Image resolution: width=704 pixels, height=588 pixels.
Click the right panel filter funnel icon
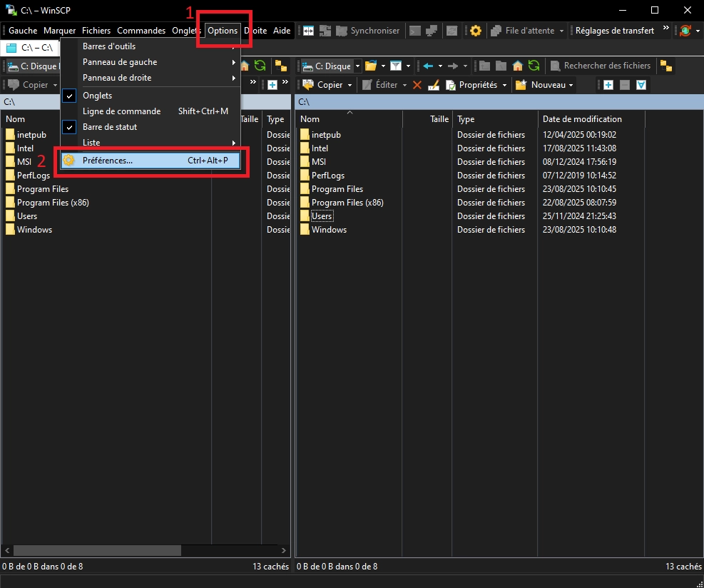tap(396, 66)
